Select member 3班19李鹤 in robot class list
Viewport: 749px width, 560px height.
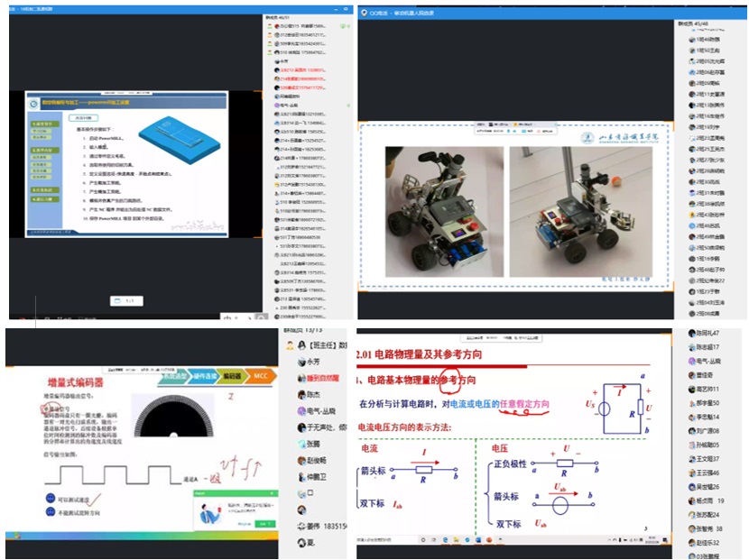click(x=708, y=258)
